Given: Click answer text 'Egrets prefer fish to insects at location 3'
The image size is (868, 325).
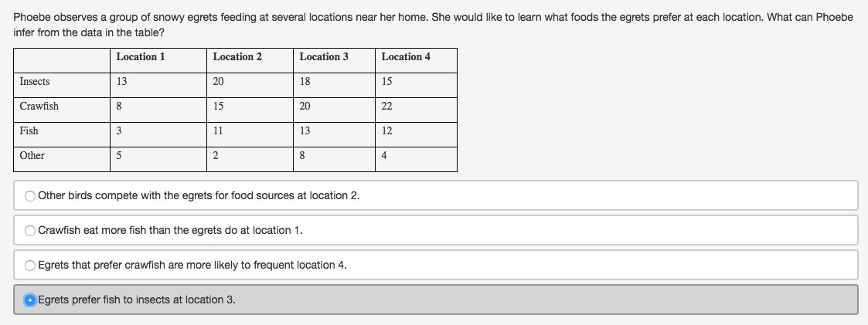Looking at the screenshot, I should click(x=137, y=300).
